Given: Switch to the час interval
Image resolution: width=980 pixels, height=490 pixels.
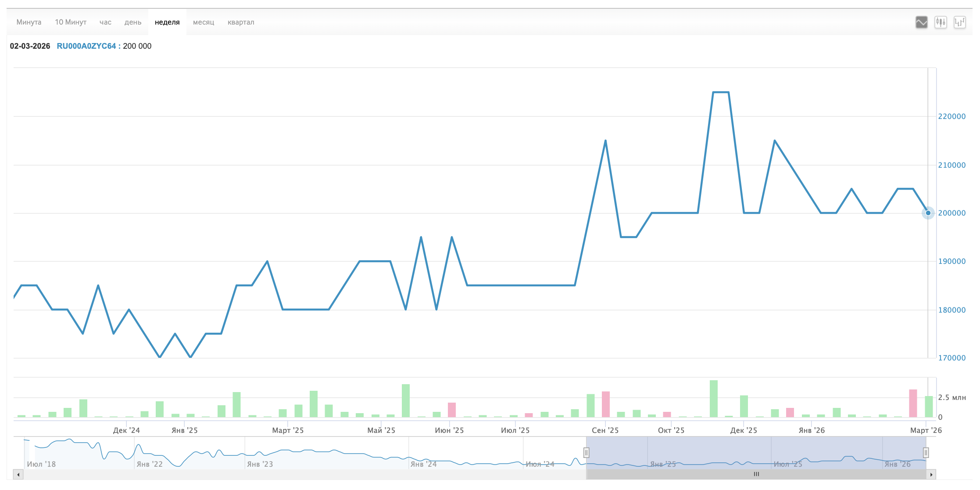Looking at the screenshot, I should pyautogui.click(x=105, y=22).
